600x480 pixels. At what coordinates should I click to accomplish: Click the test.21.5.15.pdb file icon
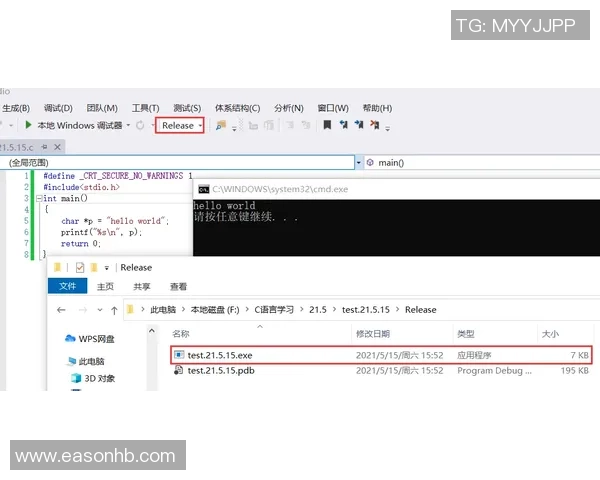[178, 370]
